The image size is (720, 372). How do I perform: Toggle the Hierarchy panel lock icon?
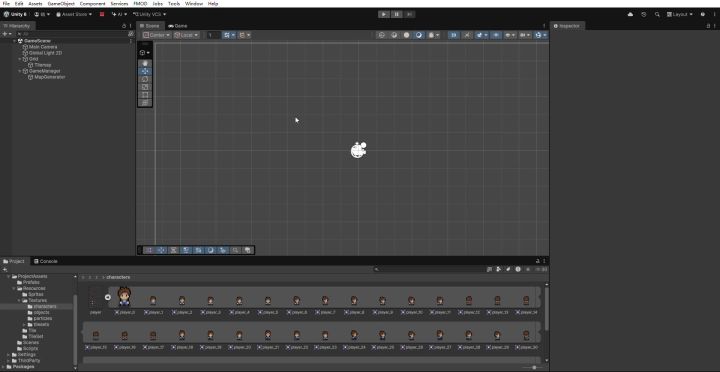(x=124, y=26)
